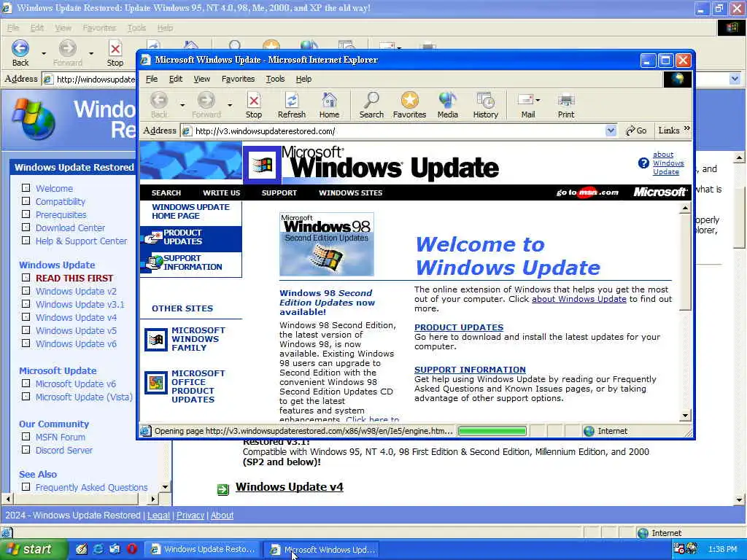Screen dimensions: 747x560
Task: Click Windows logo icon beside Windows Update title
Action: point(262,166)
